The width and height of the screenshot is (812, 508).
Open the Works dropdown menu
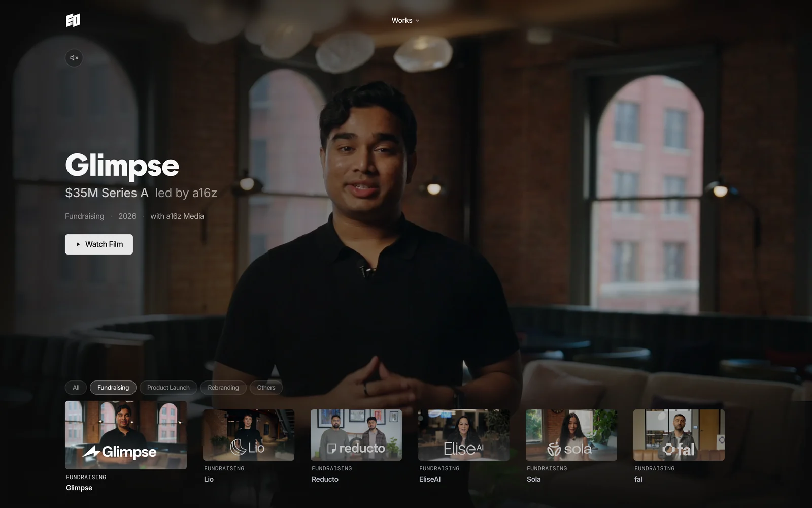click(x=405, y=20)
